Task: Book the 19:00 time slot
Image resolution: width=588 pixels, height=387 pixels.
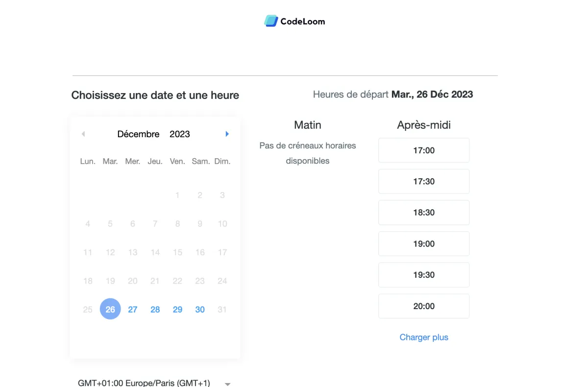Action: [424, 243]
